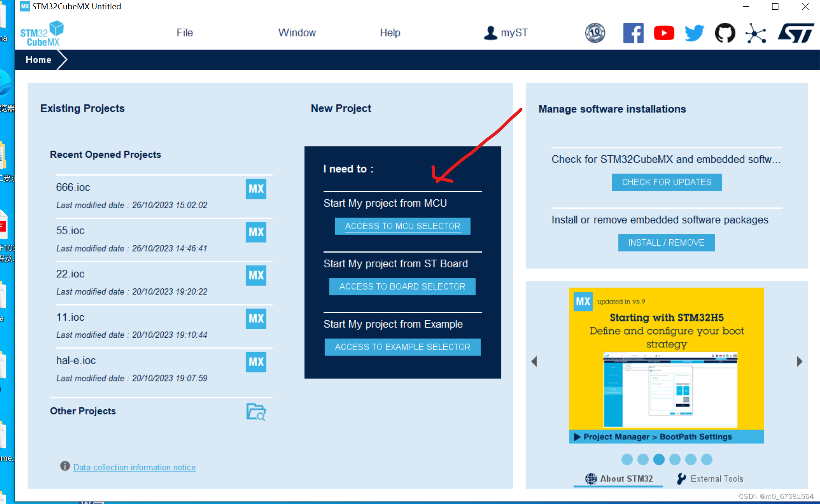This screenshot has height=504, width=820.
Task: Click 'Start My project from Example' text
Action: click(x=393, y=324)
